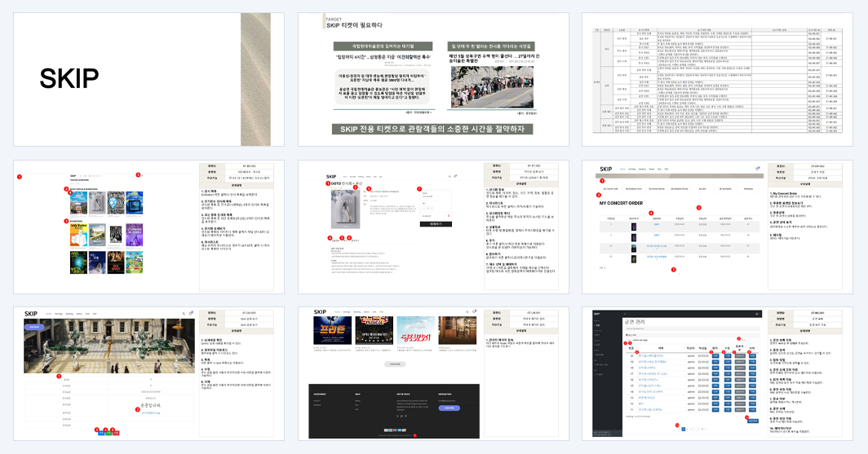Click the red 당찬빵집 concert poster
Image resolution: width=868 pixels, height=454 pixels.
[x=416, y=330]
